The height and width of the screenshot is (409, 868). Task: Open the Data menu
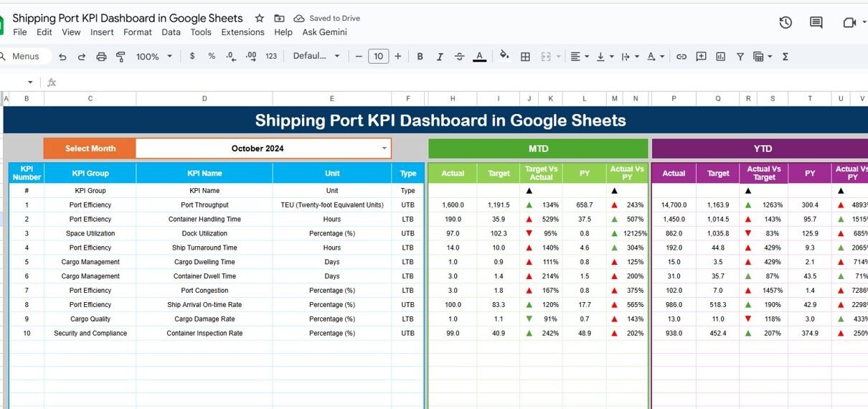tap(171, 32)
